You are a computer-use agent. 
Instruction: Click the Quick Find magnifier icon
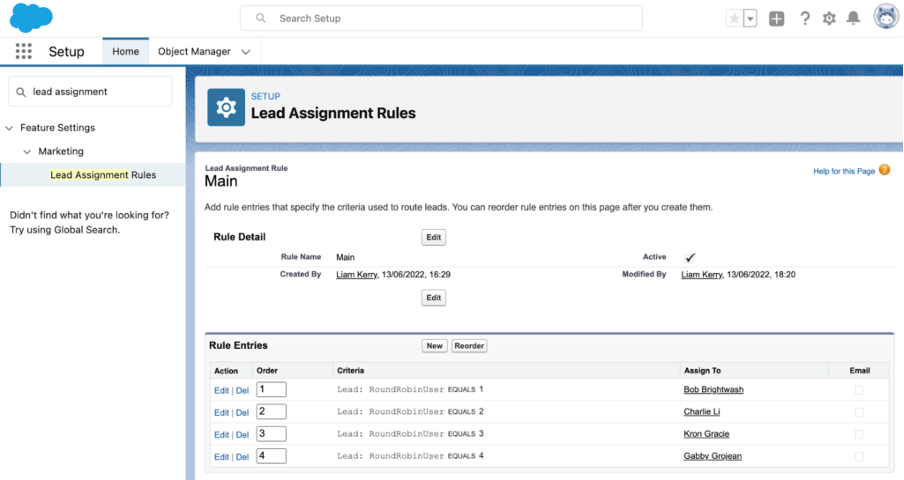[x=21, y=92]
